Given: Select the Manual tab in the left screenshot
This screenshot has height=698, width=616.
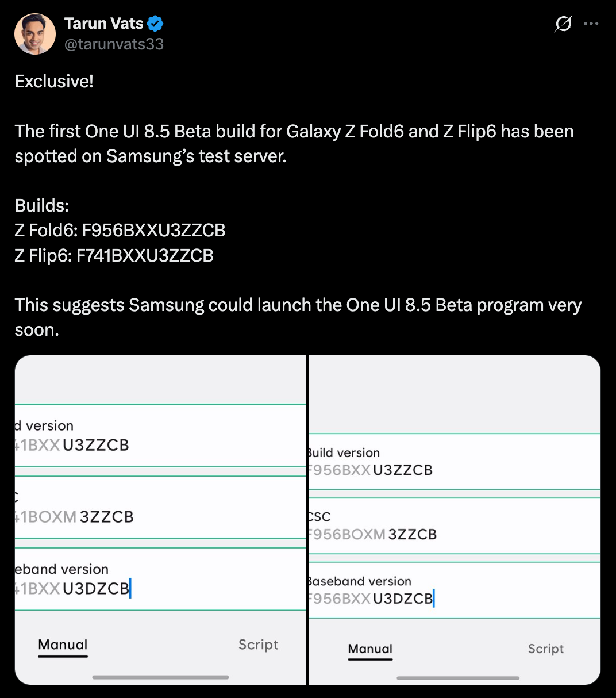Looking at the screenshot, I should pos(62,645).
